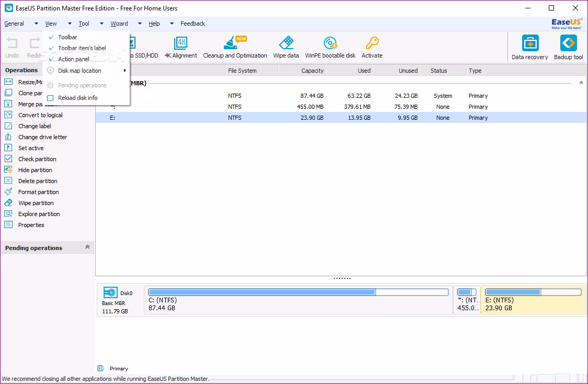Collapse the Pending operations panel
Image resolution: width=588 pixels, height=384 pixels.
(87, 247)
